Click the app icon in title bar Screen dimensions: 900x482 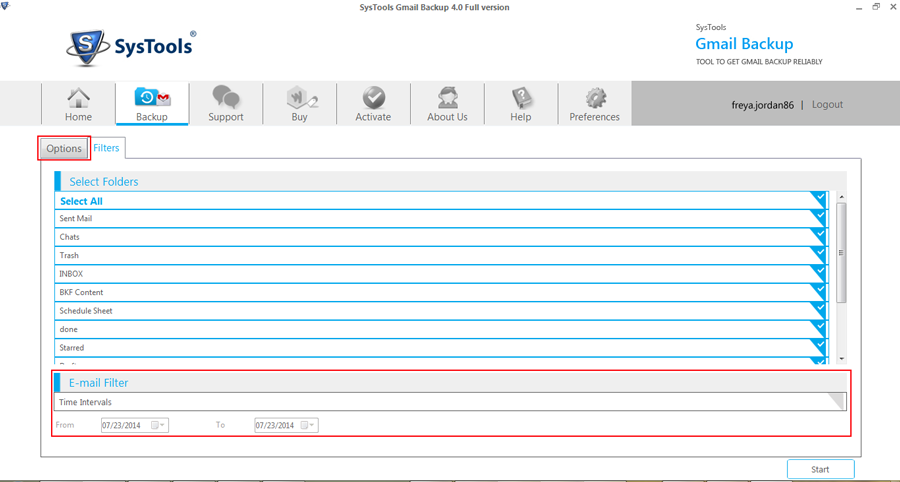pyautogui.click(x=6, y=7)
